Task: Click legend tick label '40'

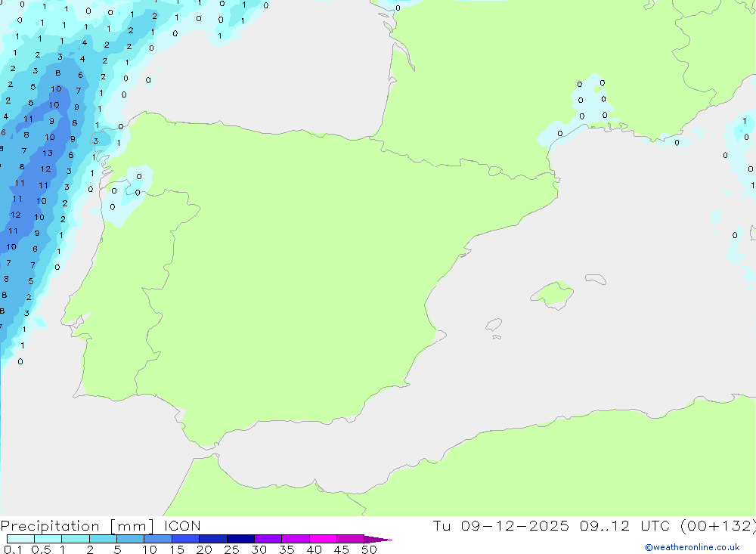Action: click(314, 549)
